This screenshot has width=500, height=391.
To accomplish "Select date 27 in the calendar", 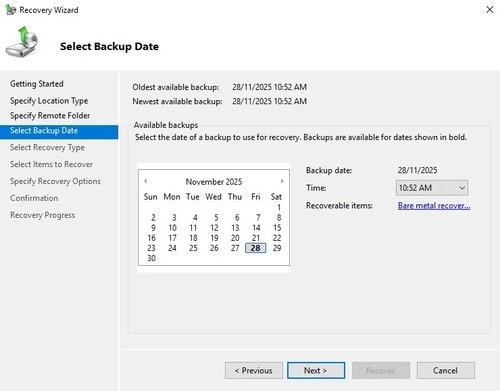I will 235,248.
